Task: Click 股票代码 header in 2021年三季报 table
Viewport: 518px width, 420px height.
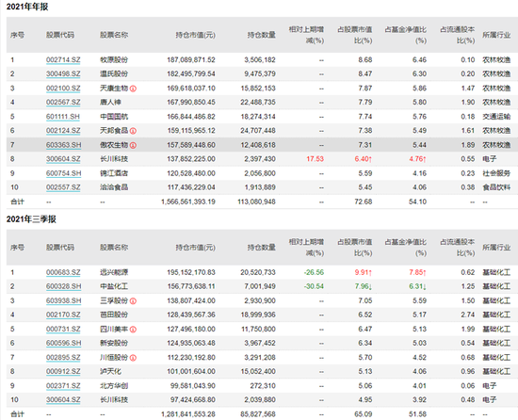Action: [x=60, y=248]
